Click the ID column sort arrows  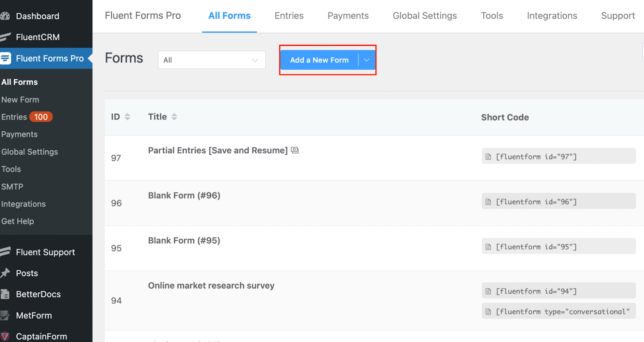[127, 117]
